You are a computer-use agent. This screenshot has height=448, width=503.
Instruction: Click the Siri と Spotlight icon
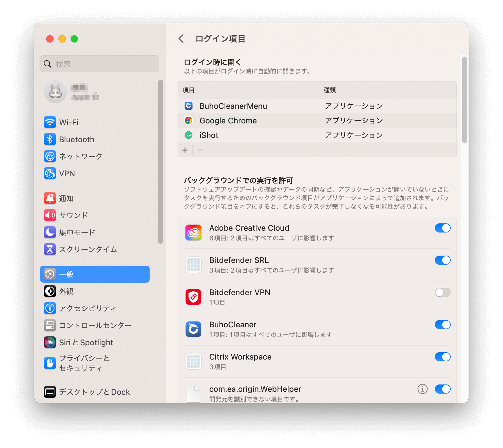tap(50, 342)
